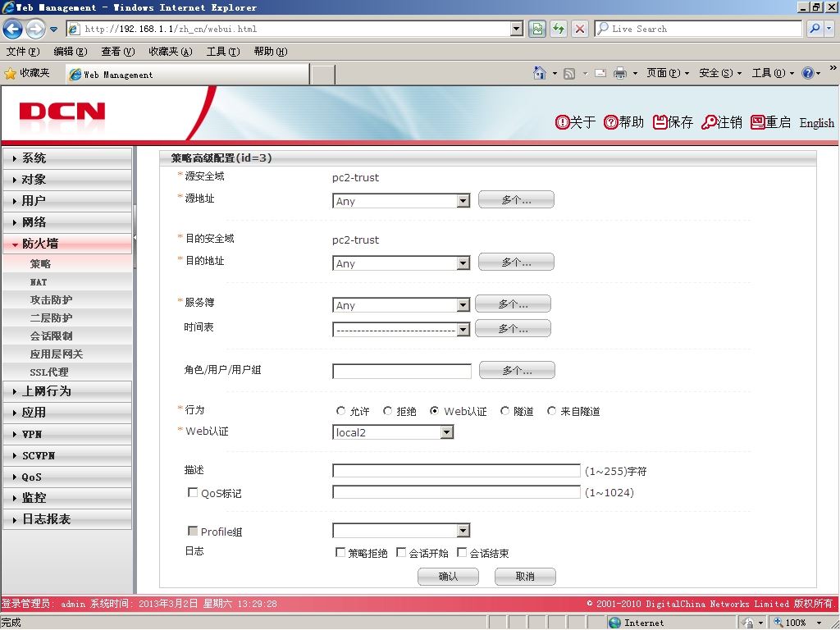
Task: Click the 取消 (Cancel) button
Action: point(525,577)
